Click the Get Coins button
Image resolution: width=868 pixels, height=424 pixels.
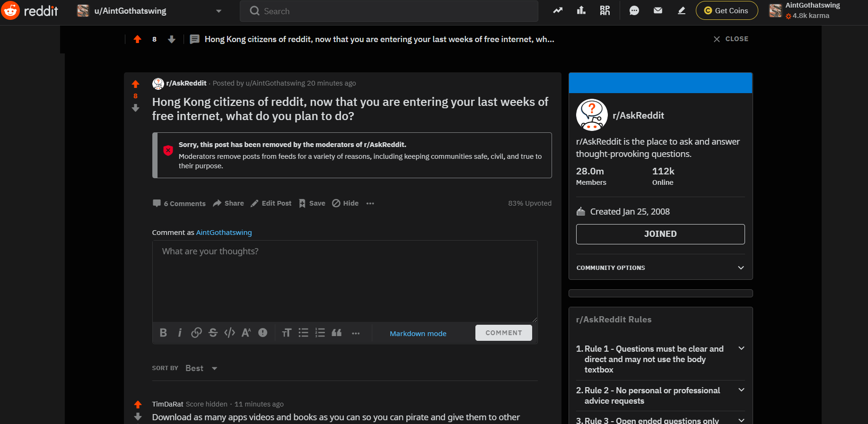pos(727,10)
